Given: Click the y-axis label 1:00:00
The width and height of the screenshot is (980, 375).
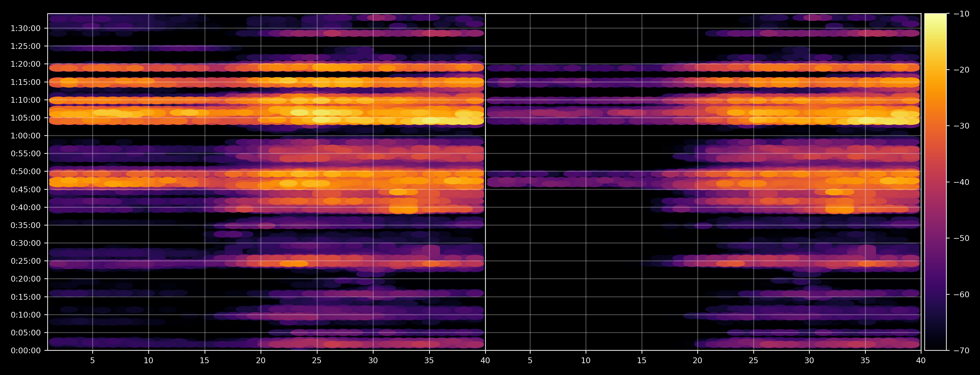Looking at the screenshot, I should click(26, 136).
